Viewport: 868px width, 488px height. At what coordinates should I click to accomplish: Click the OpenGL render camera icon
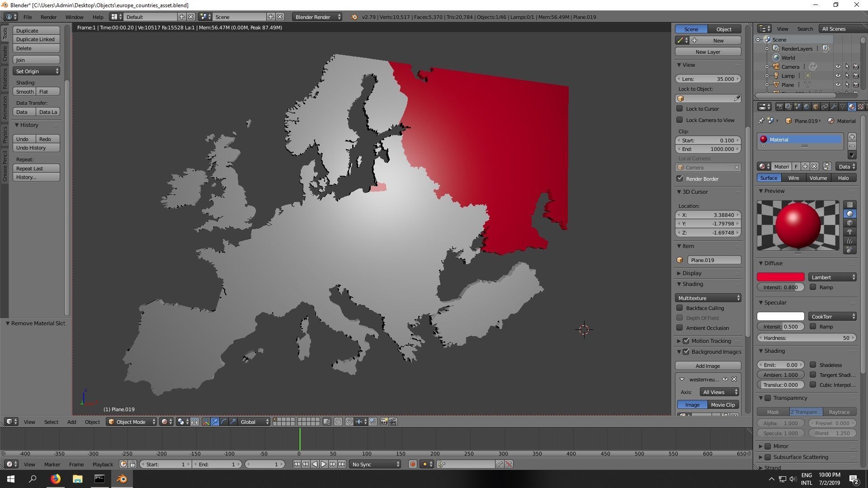pyautogui.click(x=384, y=422)
